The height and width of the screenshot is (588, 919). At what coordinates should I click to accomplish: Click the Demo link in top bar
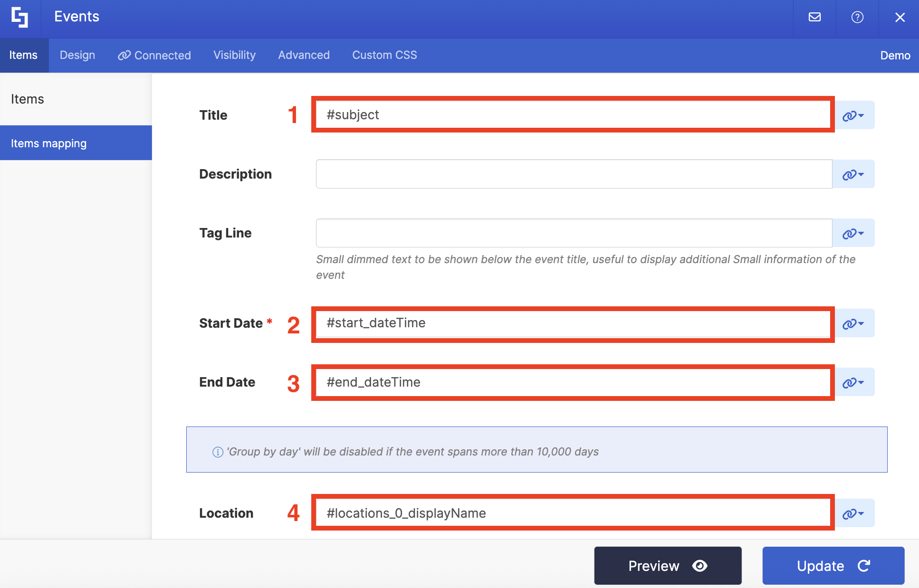point(895,56)
